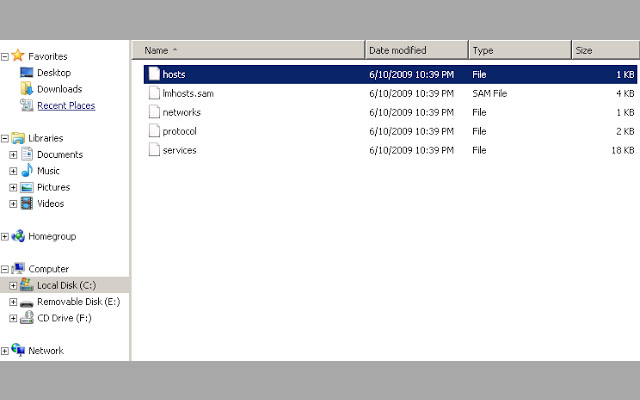Select Desktop in Favorites
The image size is (640, 400).
click(53, 73)
